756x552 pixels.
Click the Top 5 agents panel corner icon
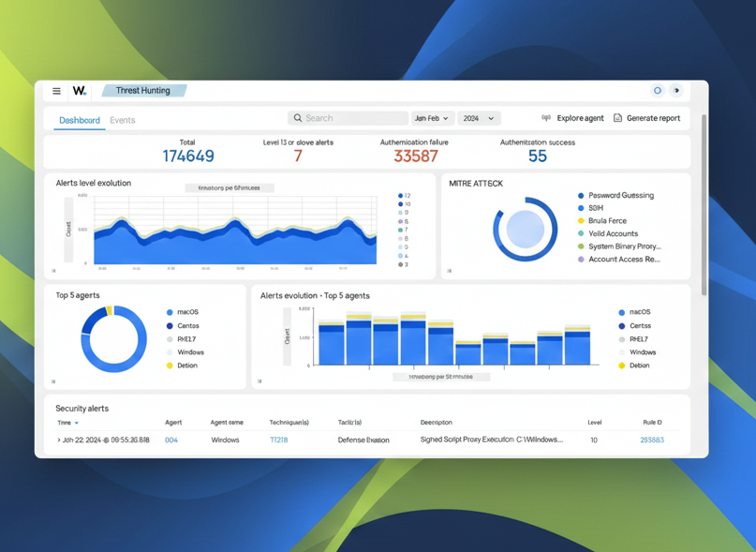pyautogui.click(x=53, y=381)
